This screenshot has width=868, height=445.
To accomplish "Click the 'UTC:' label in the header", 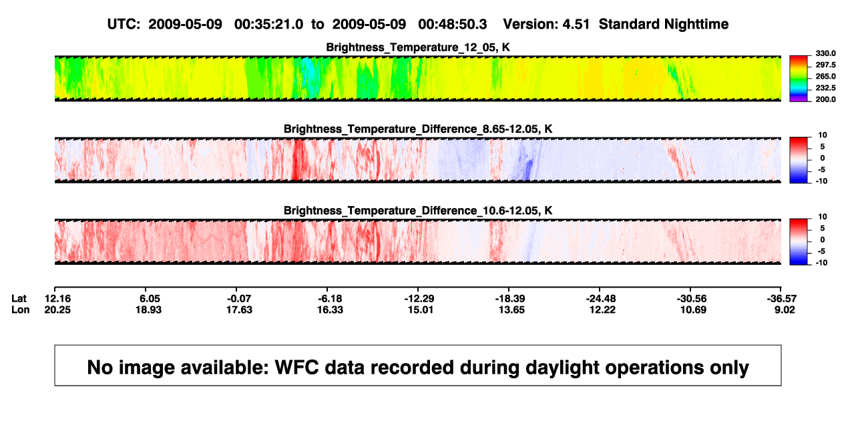I will click(x=124, y=25).
